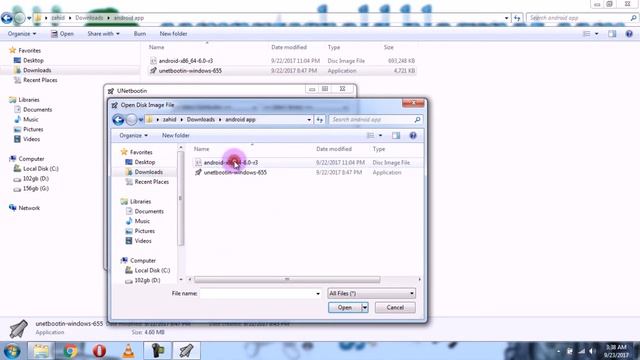Viewport: 640px width, 360px height.
Task: Select 156gb (G:) drive in Explorer sidebar
Action: 36,189
